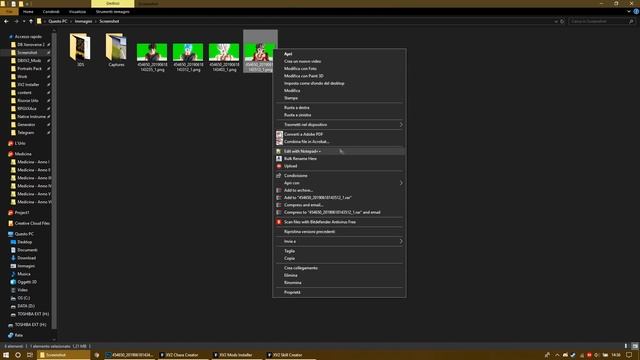Viewport: 640px width, 360px height.
Task: Choose 'Imposta come sfondo del desktop'
Action: (314, 83)
